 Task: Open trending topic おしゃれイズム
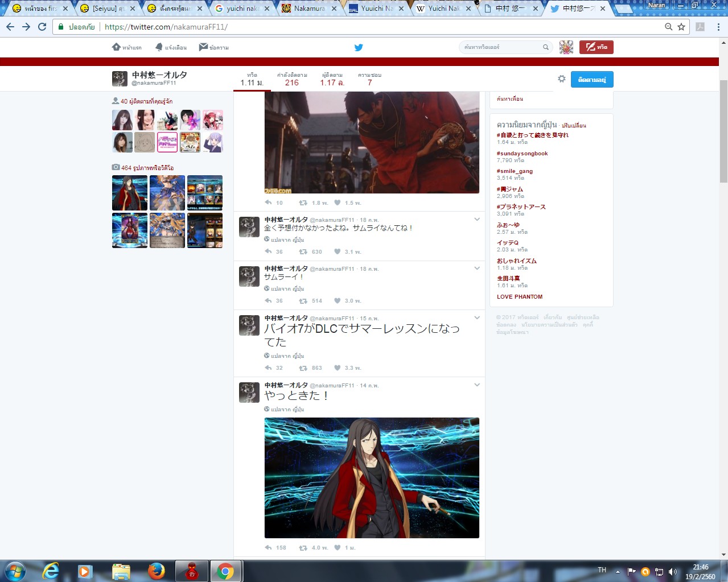(x=516, y=261)
